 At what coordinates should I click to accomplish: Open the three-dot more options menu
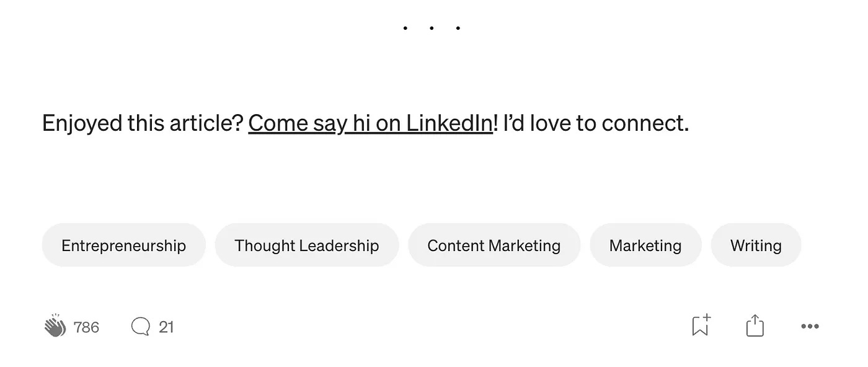pos(810,327)
